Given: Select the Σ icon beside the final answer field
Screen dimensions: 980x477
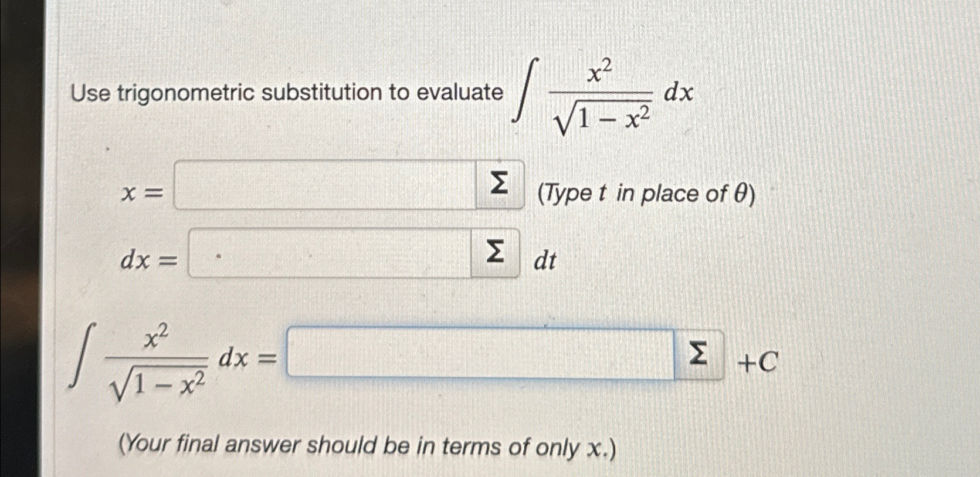Looking at the screenshot, I should [x=699, y=354].
